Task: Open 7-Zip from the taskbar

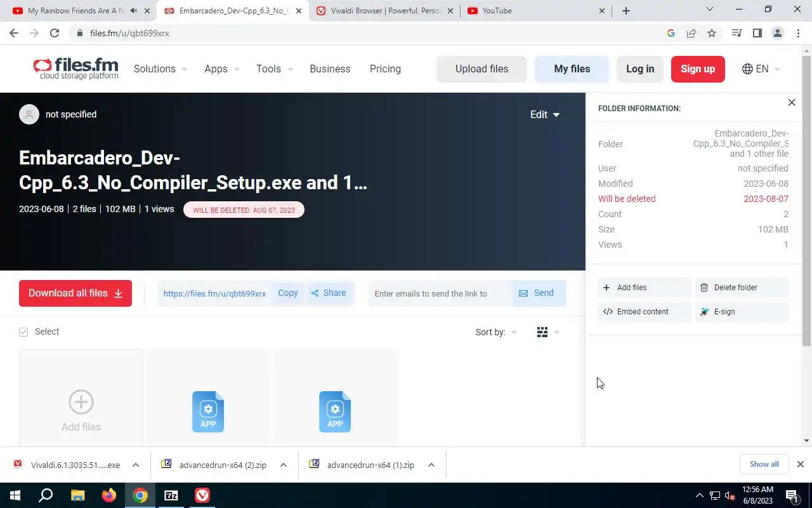Action: tap(171, 495)
